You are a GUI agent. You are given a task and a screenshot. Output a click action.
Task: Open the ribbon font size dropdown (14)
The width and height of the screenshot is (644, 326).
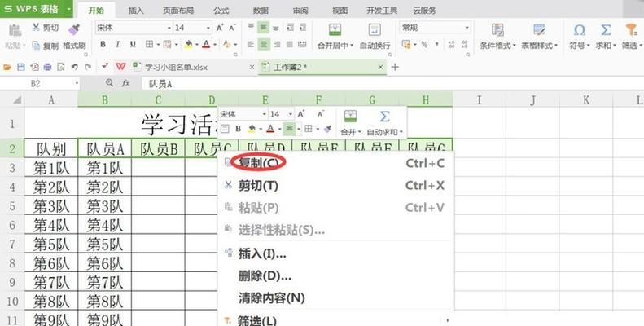tap(208, 28)
